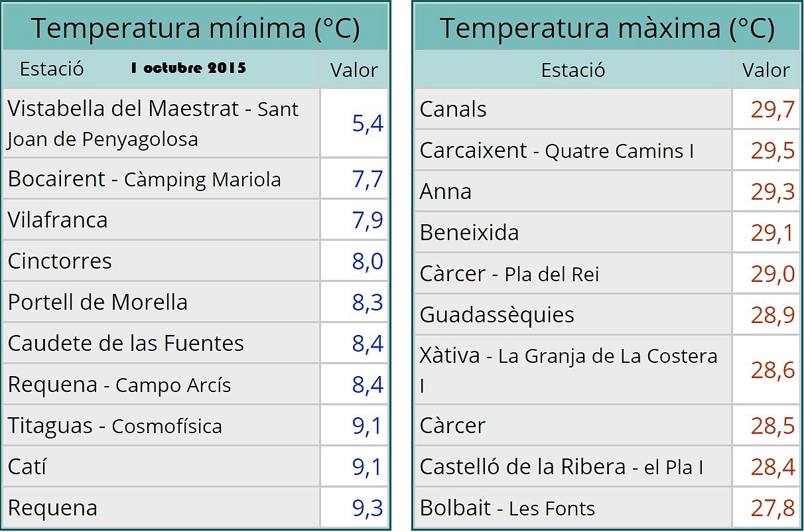Click the 29,7 maximum value for Canals
Viewport: 804px width, 532px height.
772,109
